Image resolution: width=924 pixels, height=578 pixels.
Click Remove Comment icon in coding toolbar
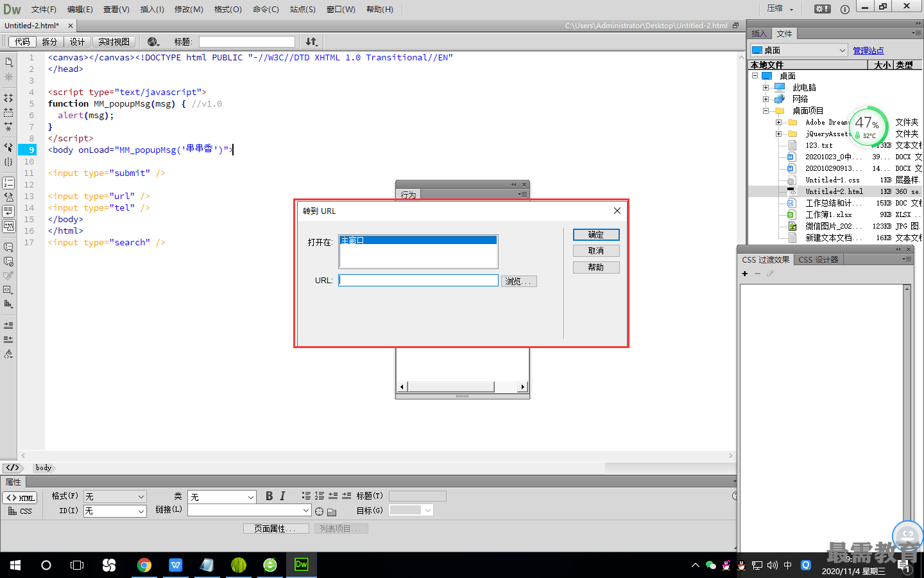pos(8,261)
